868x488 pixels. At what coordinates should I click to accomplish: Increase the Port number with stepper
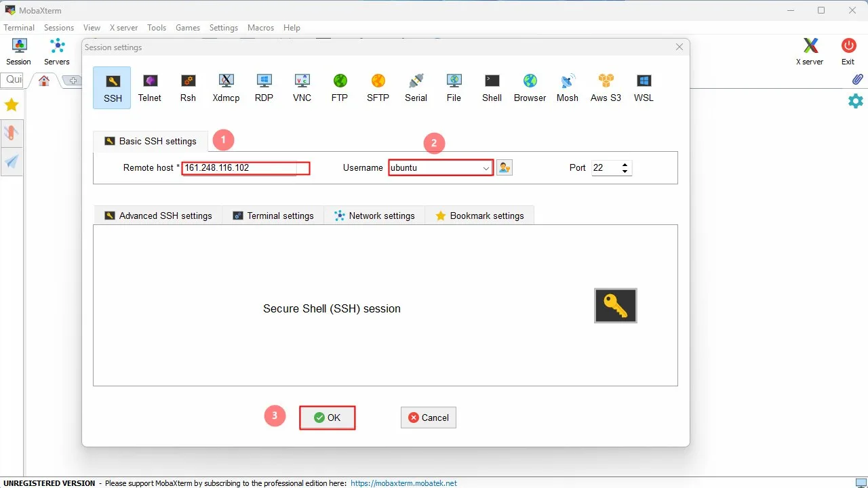coord(625,165)
